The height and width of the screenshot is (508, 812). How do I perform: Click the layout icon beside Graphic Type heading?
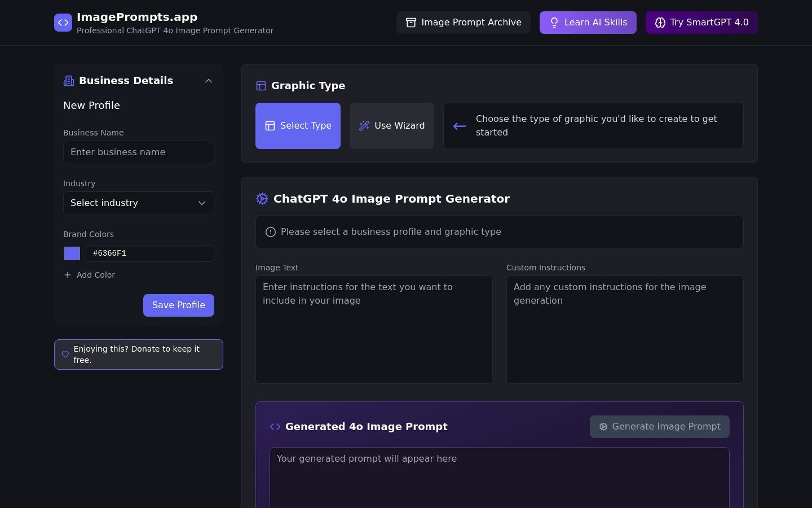click(x=261, y=86)
